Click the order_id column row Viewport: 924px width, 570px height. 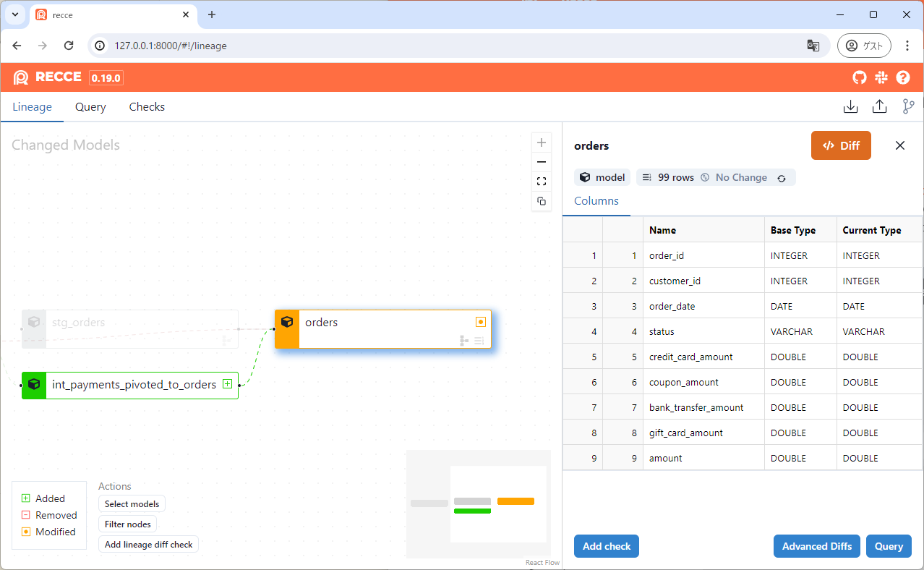coord(743,255)
